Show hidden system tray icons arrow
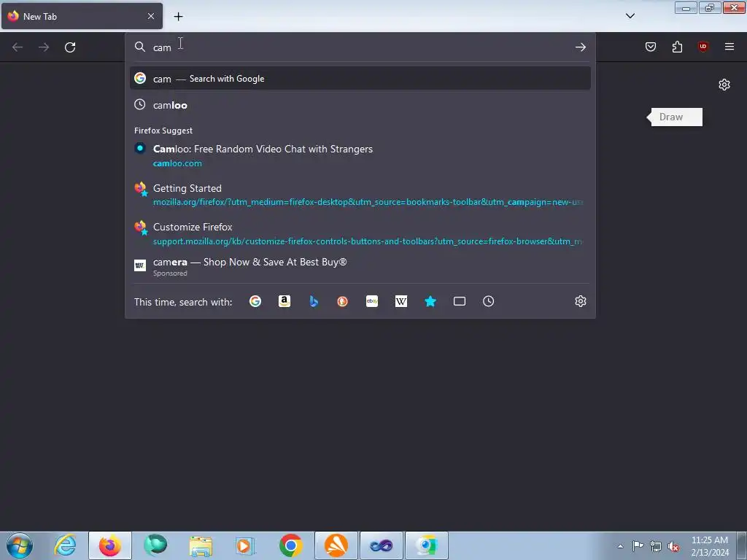 [x=620, y=546]
